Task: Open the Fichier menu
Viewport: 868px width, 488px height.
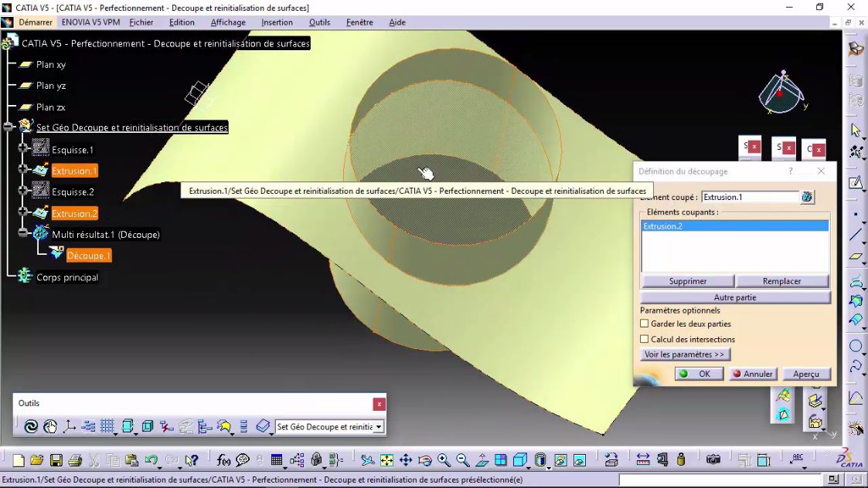Action: point(141,22)
